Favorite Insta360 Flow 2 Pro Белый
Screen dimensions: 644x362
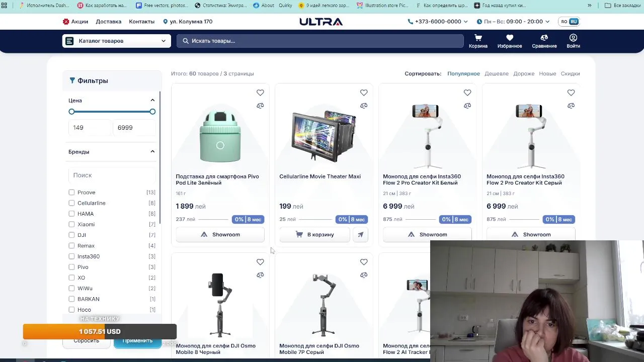(x=467, y=93)
